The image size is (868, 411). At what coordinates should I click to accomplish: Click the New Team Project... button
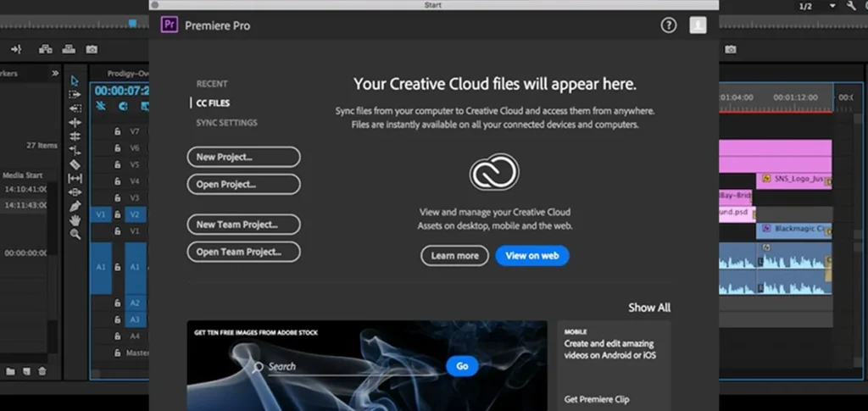[244, 225]
